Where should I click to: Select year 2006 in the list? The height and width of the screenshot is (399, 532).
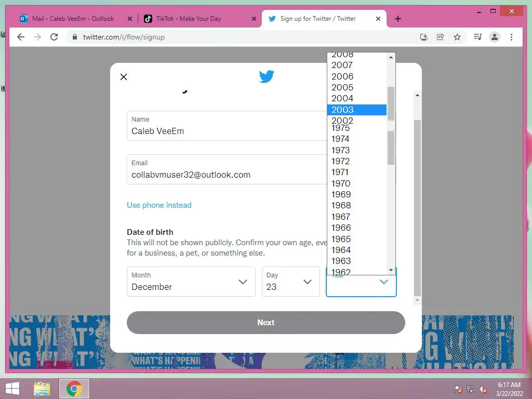(x=357, y=76)
